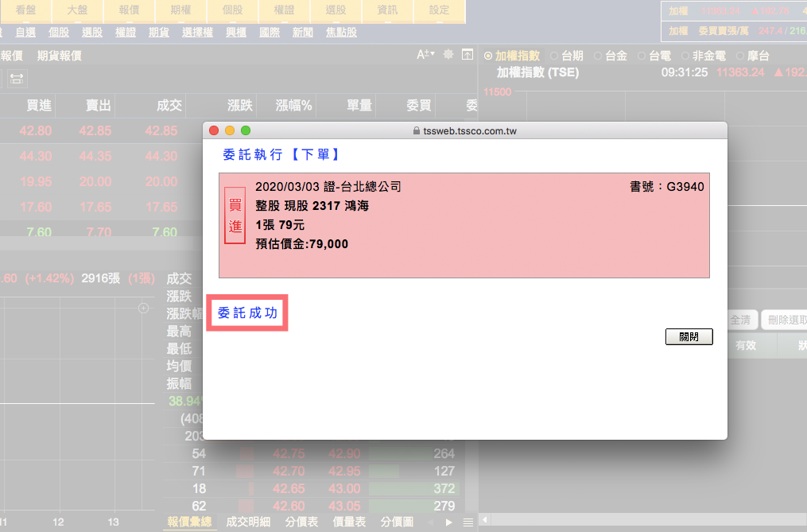Click the tssweb.tssco.com.tw address text
The width and height of the screenshot is (807, 532).
point(470,130)
